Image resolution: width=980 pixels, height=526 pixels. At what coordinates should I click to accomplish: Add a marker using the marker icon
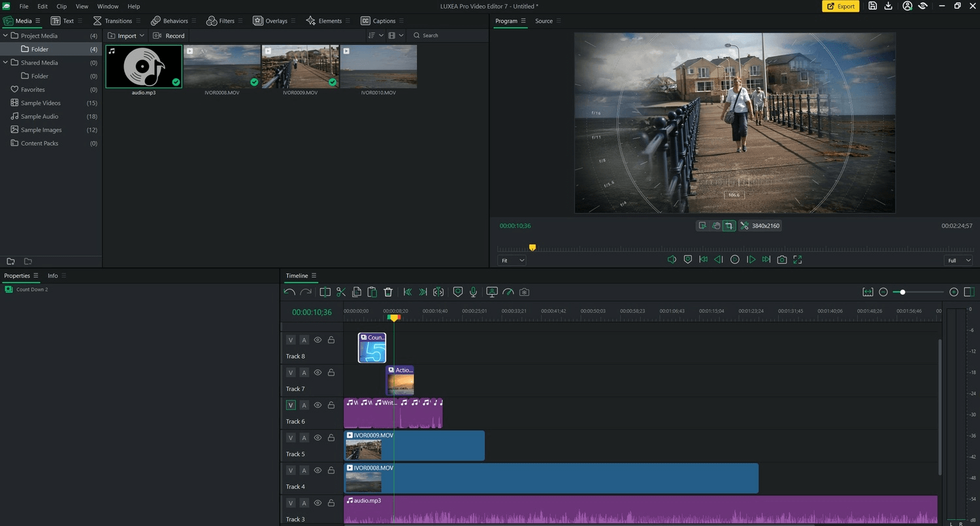coord(457,292)
